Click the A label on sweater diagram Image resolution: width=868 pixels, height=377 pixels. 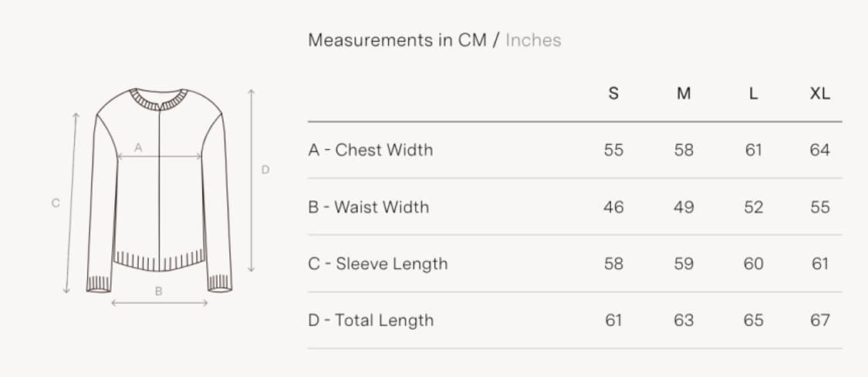[x=138, y=147]
